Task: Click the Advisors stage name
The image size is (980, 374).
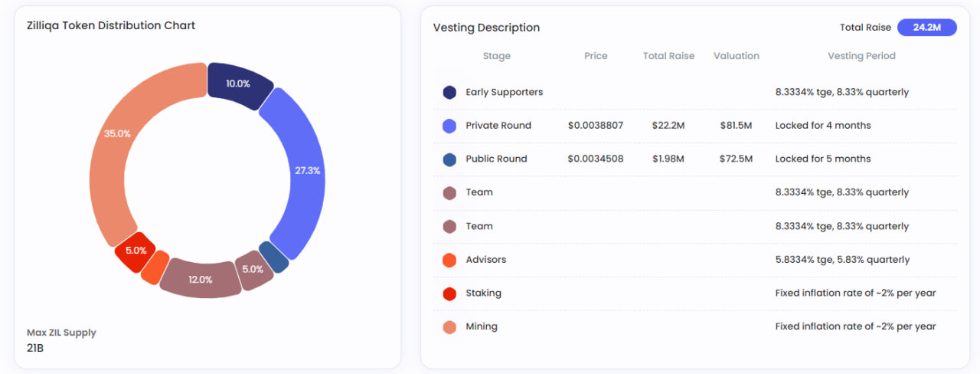Action: point(486,260)
